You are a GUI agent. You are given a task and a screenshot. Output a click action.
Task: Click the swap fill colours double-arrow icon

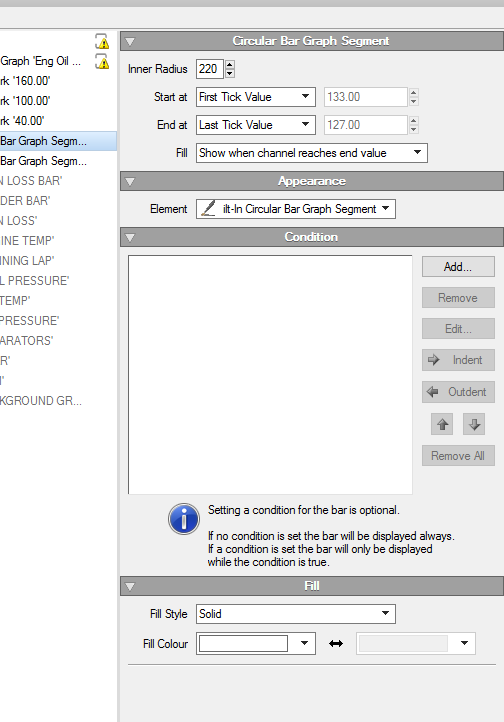[x=336, y=644]
